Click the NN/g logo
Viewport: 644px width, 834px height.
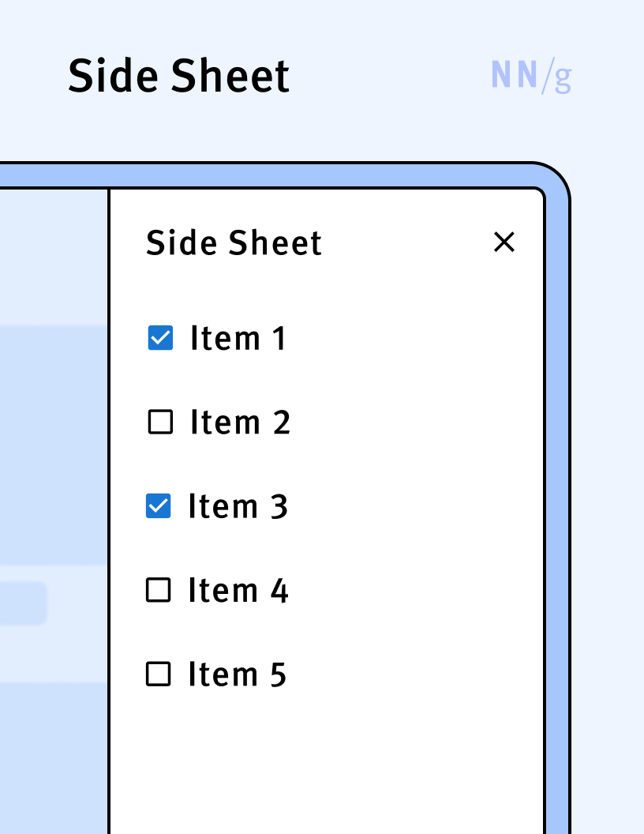[531, 76]
